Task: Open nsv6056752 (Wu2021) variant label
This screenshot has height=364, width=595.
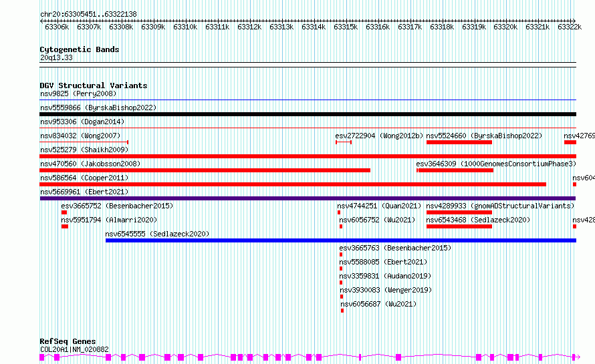Action: pos(377,220)
